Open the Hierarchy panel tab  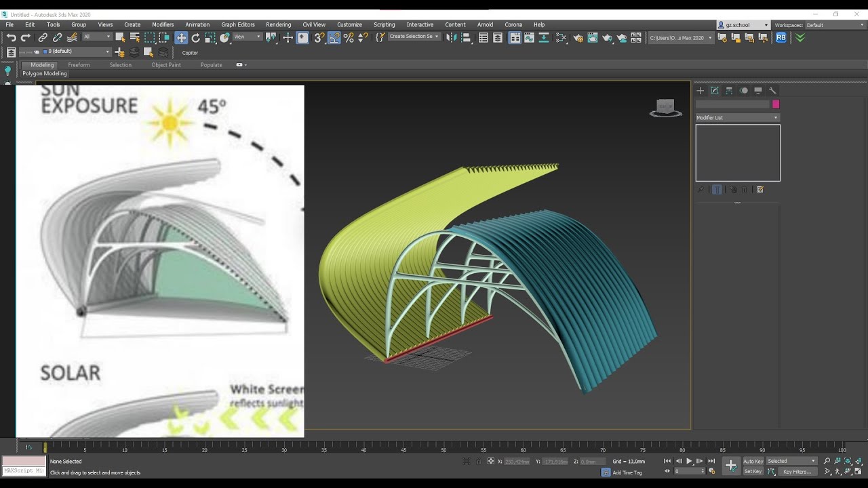[x=729, y=90]
